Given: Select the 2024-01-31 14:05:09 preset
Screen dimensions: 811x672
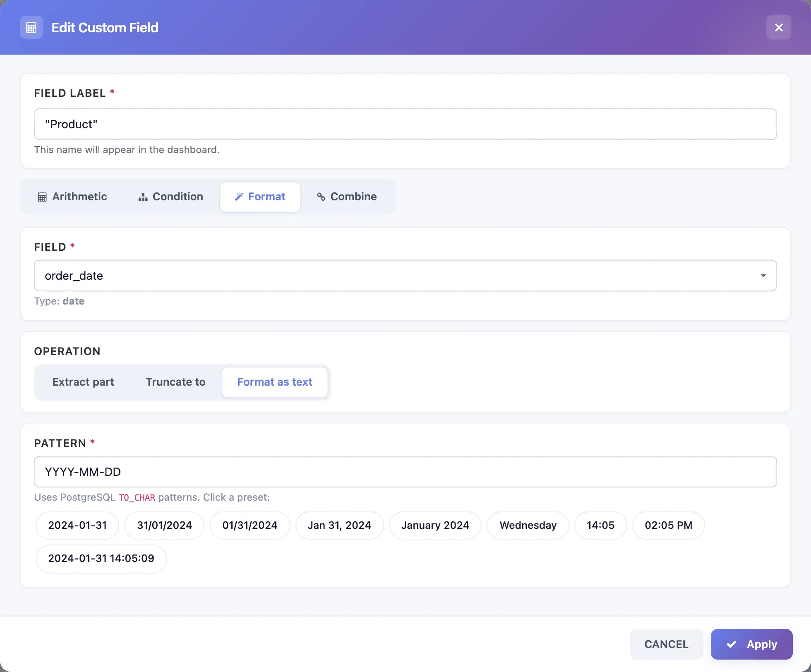Looking at the screenshot, I should pos(101,559).
